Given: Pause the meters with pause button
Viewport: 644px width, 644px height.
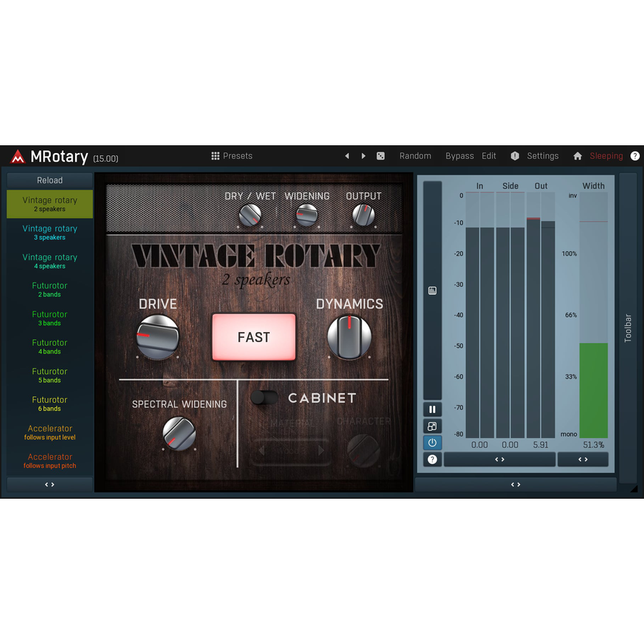Looking at the screenshot, I should [432, 409].
